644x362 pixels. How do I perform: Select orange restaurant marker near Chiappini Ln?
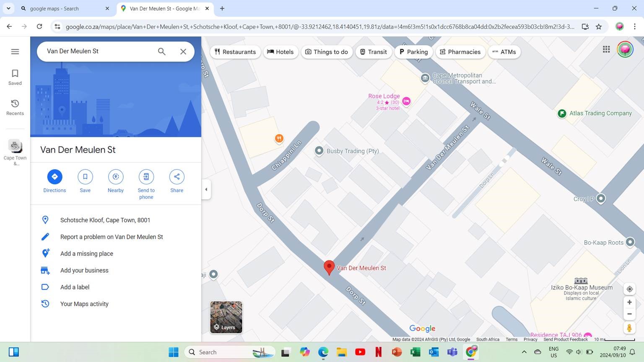pyautogui.click(x=279, y=138)
